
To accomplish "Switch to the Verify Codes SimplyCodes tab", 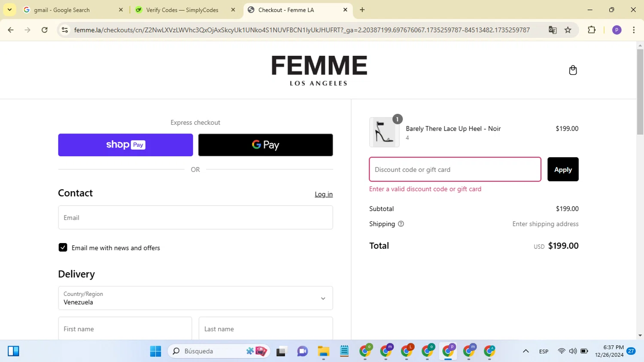I will click(x=185, y=10).
